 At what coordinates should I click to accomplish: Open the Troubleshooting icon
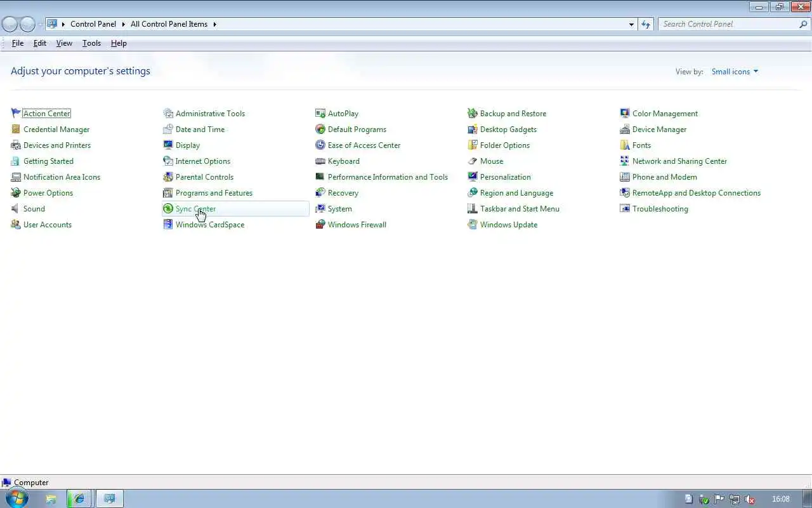click(625, 208)
